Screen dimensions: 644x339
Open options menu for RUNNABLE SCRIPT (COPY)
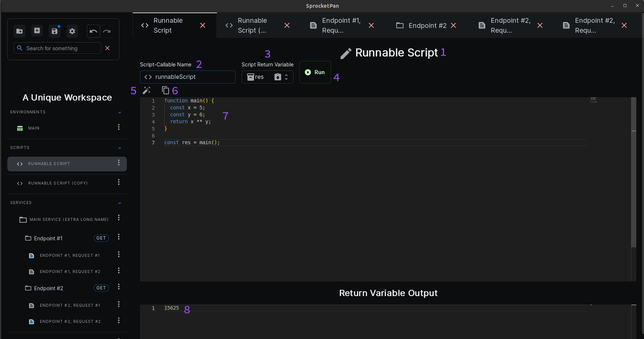tap(119, 182)
